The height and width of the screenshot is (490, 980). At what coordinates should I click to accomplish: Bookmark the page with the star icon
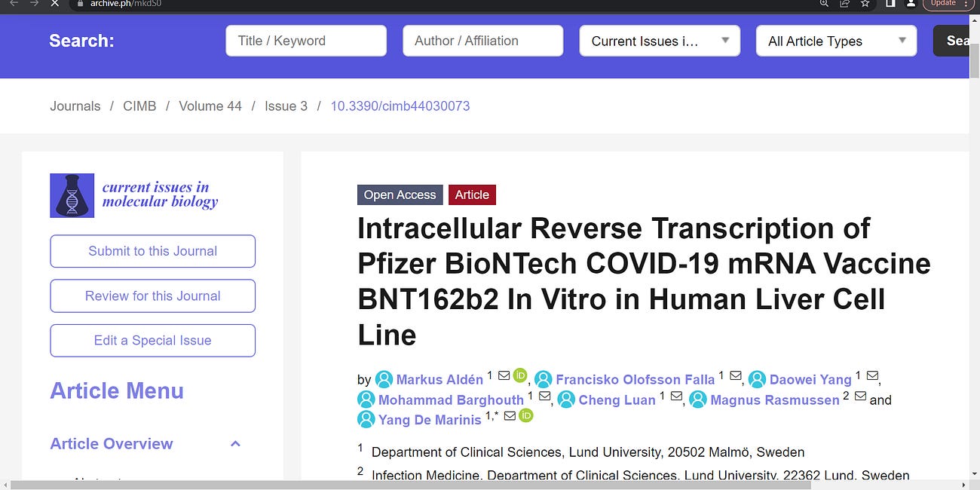(865, 5)
